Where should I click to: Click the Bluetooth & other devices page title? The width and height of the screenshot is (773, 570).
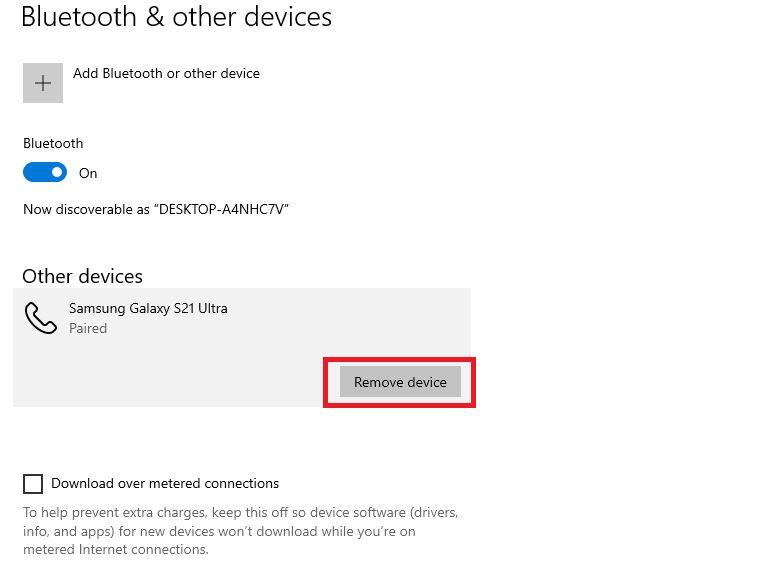coord(176,17)
